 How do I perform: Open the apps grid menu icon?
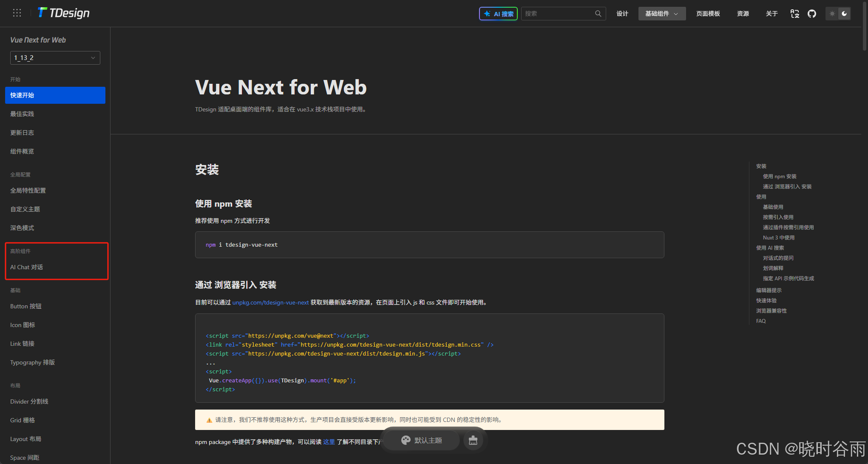(x=17, y=13)
